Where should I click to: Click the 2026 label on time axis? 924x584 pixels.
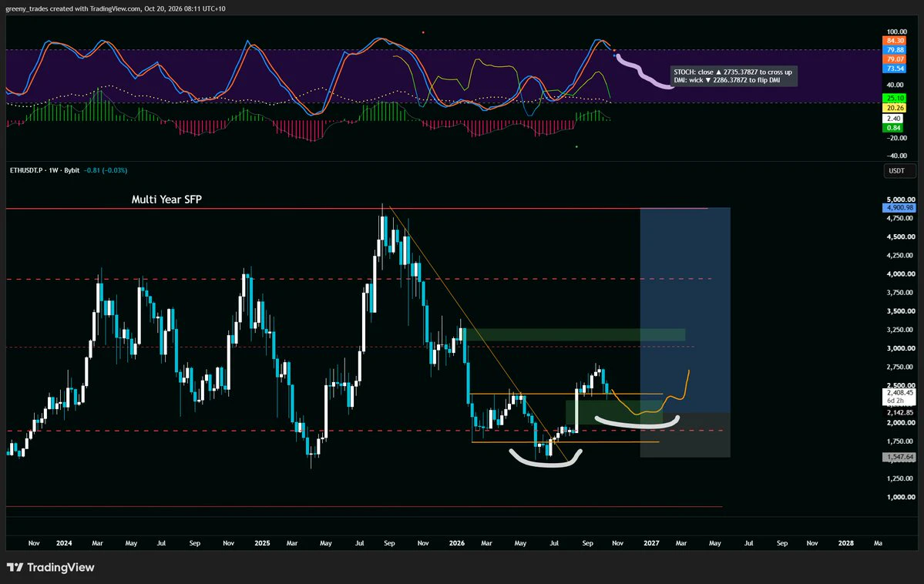point(457,543)
